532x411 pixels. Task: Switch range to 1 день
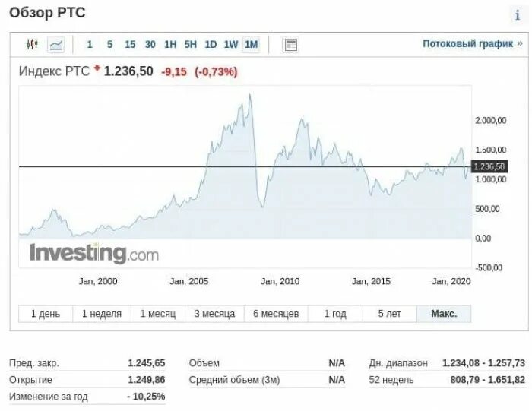[46, 314]
